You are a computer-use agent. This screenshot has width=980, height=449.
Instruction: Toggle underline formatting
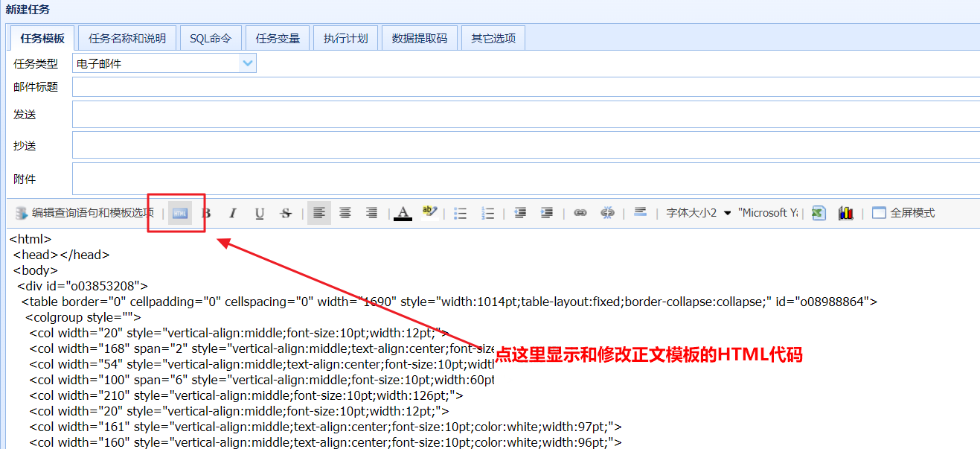[x=260, y=213]
